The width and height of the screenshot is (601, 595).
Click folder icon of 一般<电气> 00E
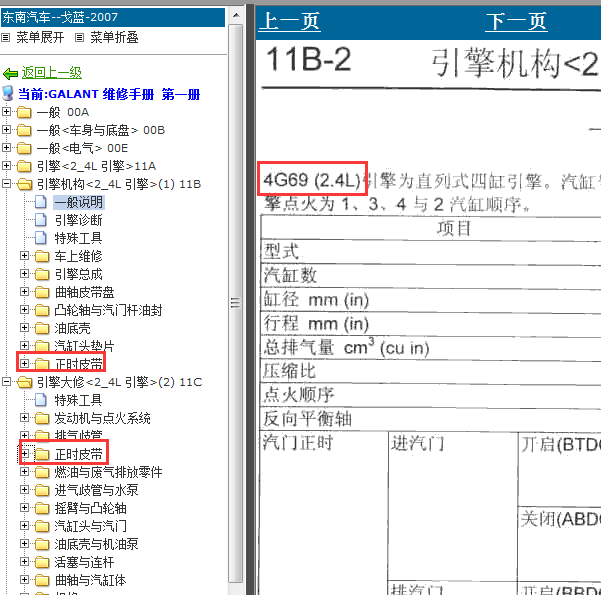[x=24, y=148]
